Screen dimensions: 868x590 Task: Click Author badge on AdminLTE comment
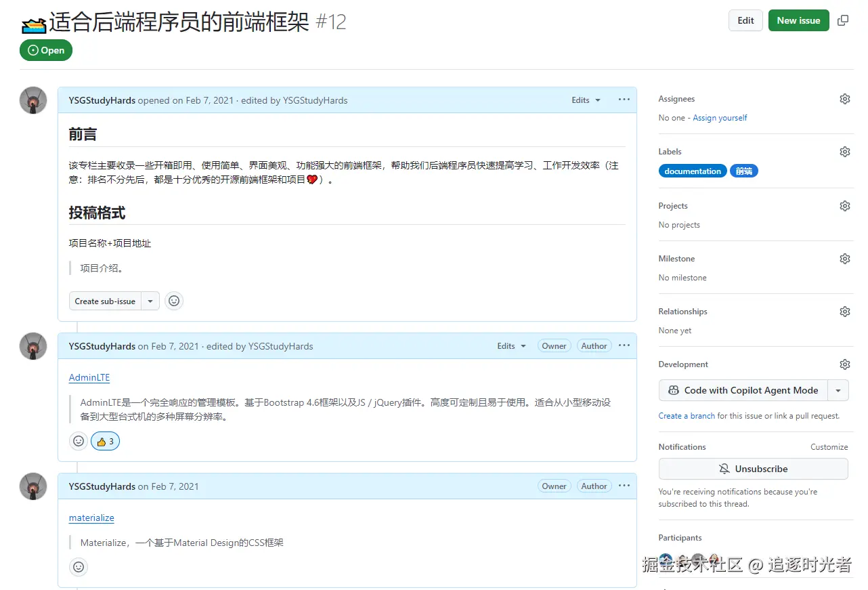(x=594, y=346)
